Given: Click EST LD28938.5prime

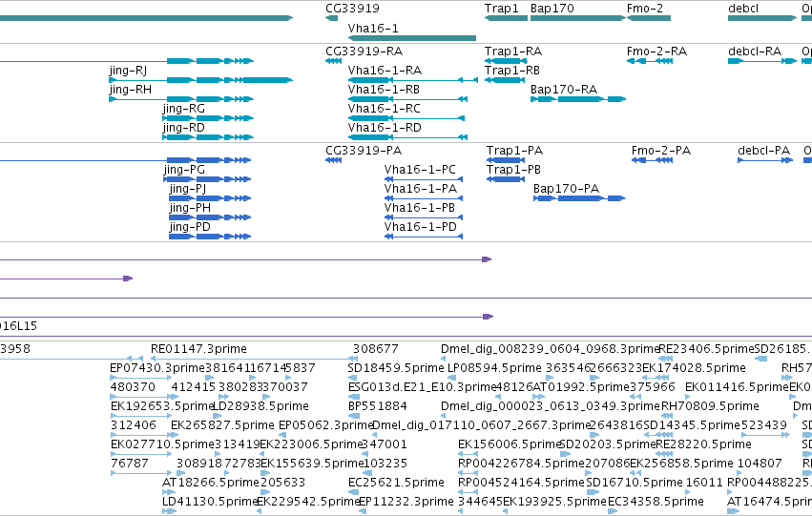Looking at the screenshot, I should point(261,406).
